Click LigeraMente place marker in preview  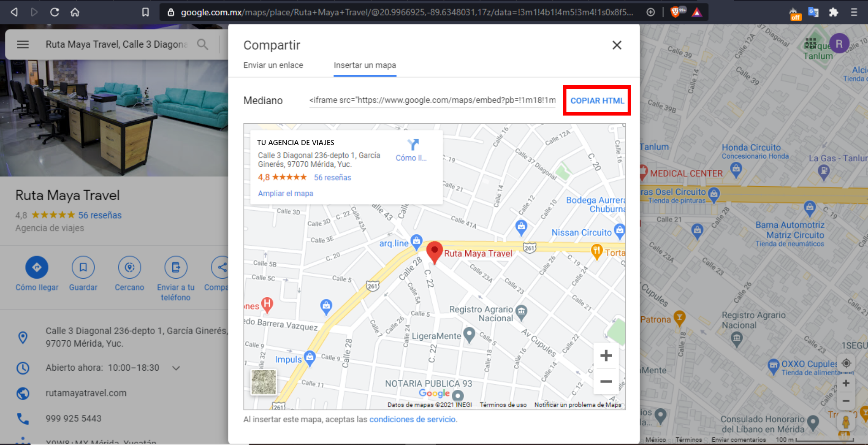[469, 335]
